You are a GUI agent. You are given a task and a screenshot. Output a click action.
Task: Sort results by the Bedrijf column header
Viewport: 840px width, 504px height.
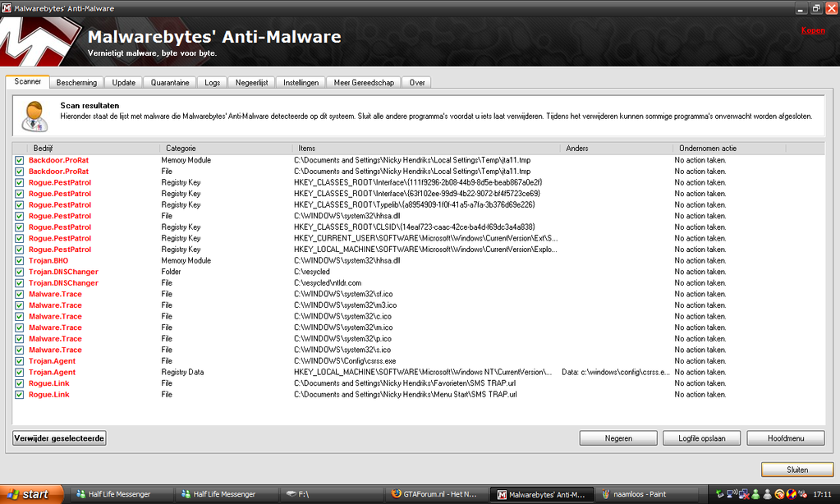(94, 149)
